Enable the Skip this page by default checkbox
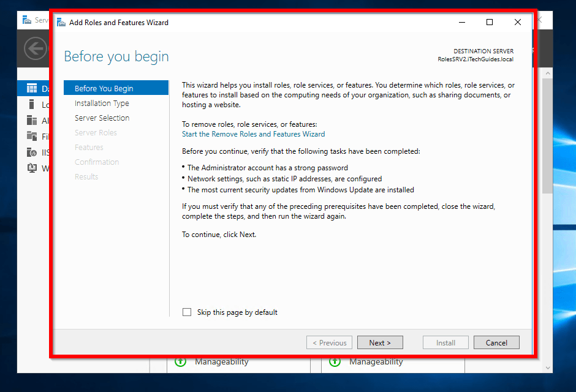The width and height of the screenshot is (576, 392). pyautogui.click(x=187, y=312)
